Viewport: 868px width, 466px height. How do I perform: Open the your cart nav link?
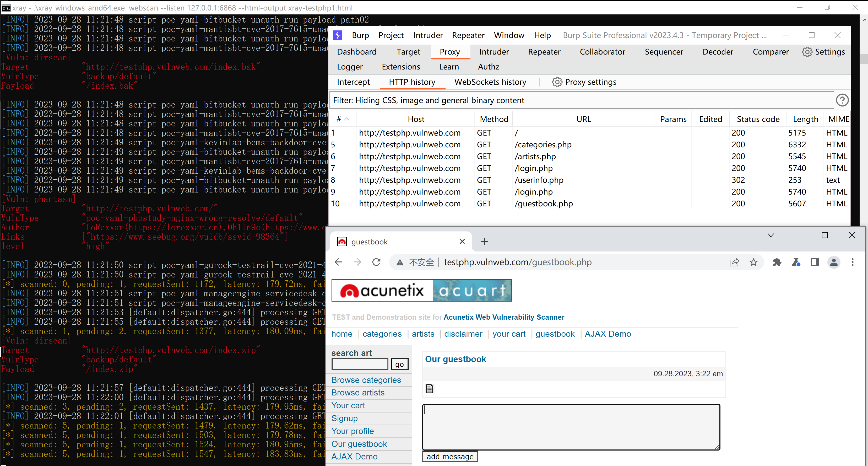click(509, 334)
